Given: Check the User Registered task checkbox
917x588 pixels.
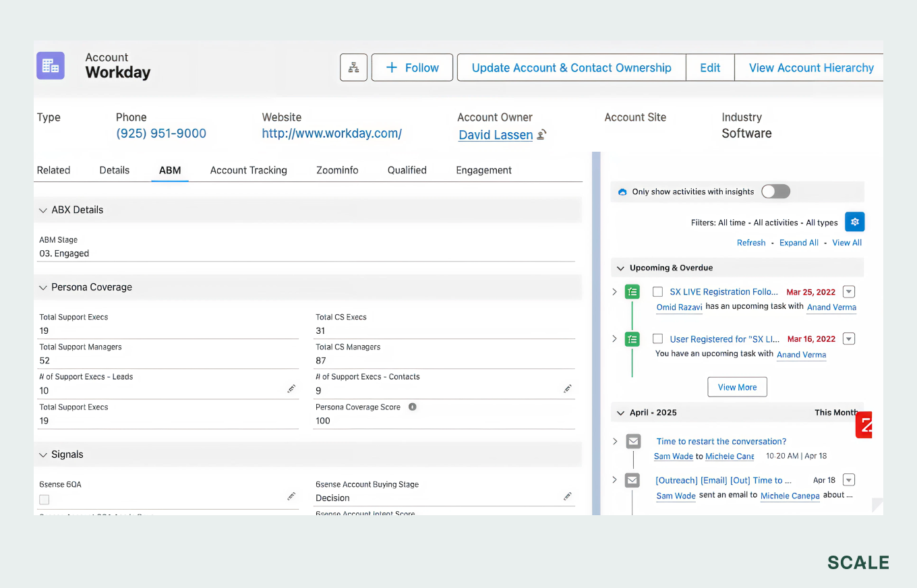Looking at the screenshot, I should point(657,339).
